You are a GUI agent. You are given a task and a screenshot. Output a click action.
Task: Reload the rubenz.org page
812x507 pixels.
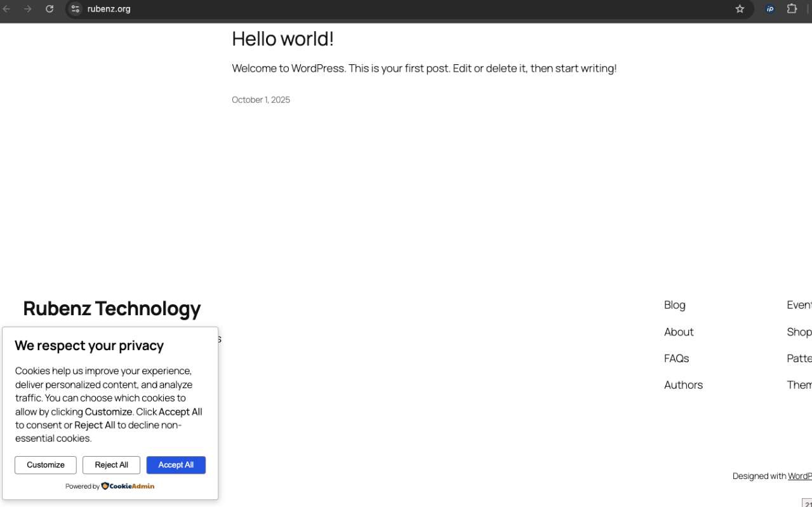[x=50, y=9]
